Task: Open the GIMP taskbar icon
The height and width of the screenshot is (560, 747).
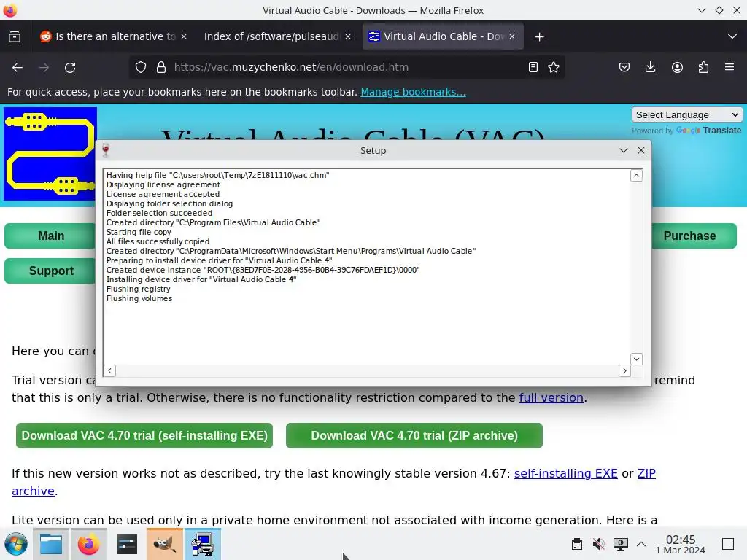Action: click(164, 544)
